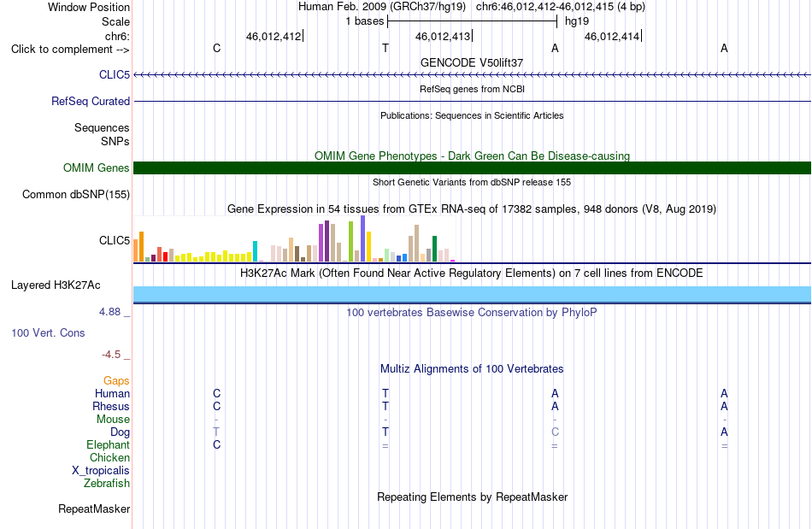Click base C in the complement row
Screen dimensions: 812x529
[x=216, y=49]
